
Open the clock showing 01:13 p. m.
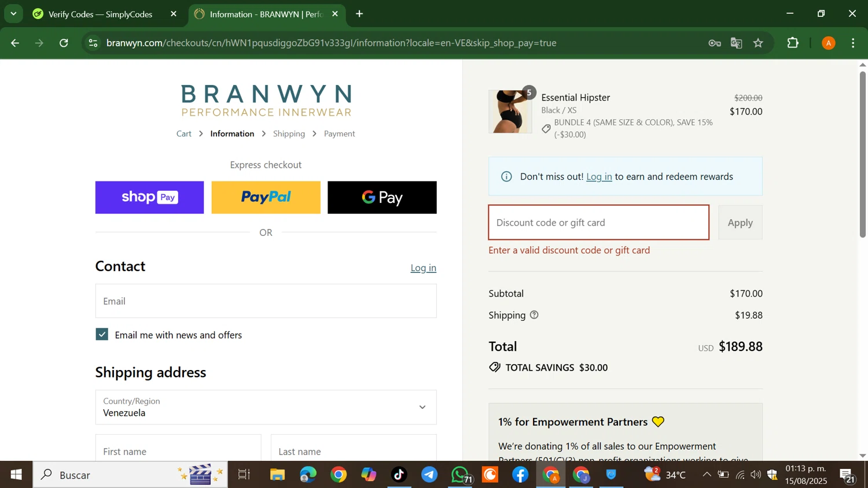tap(806, 475)
